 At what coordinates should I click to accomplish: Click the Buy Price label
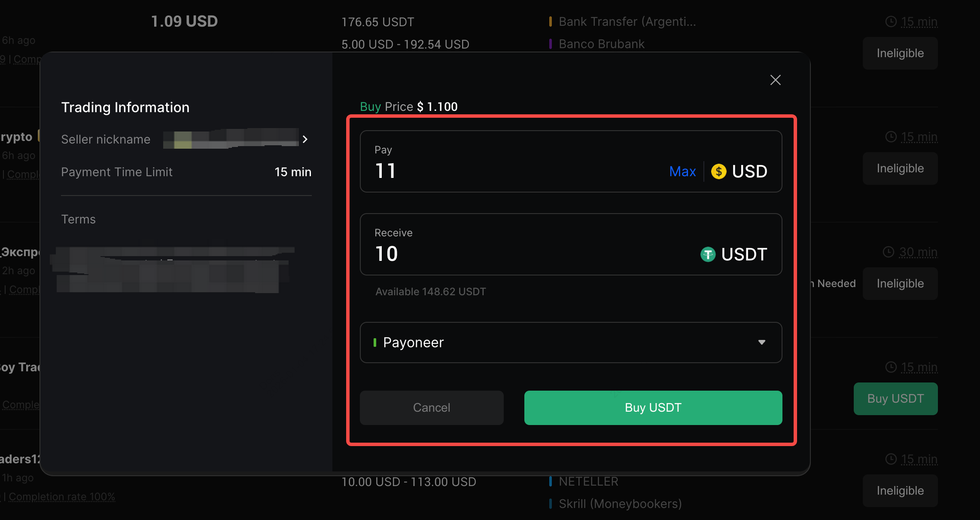click(387, 107)
